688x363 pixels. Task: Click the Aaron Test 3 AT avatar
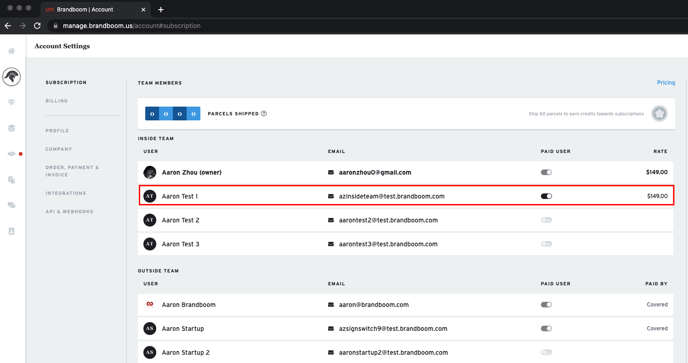[150, 244]
